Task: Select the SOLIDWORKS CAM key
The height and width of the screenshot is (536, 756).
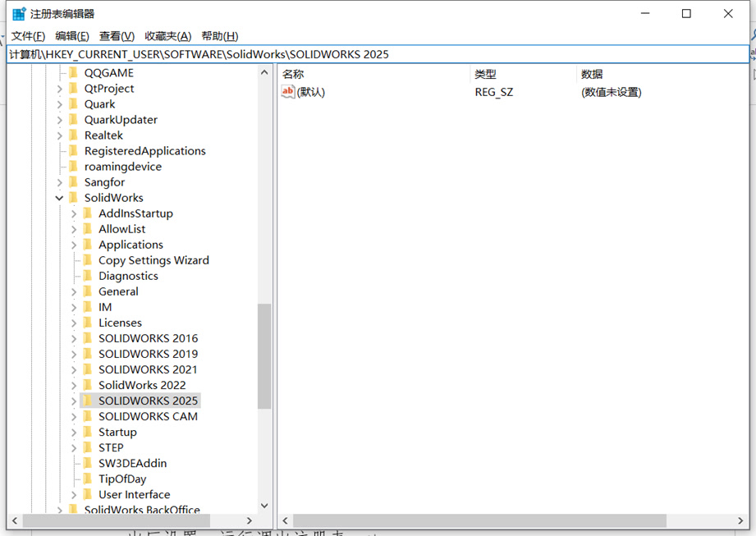Action: tap(148, 416)
